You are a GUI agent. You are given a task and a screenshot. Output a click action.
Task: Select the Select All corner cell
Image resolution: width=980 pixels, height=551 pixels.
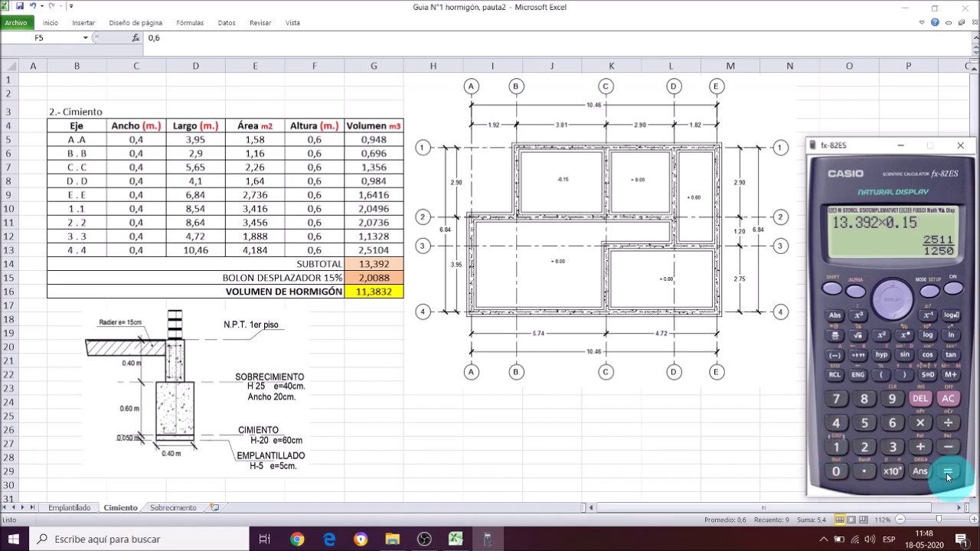coord(9,66)
